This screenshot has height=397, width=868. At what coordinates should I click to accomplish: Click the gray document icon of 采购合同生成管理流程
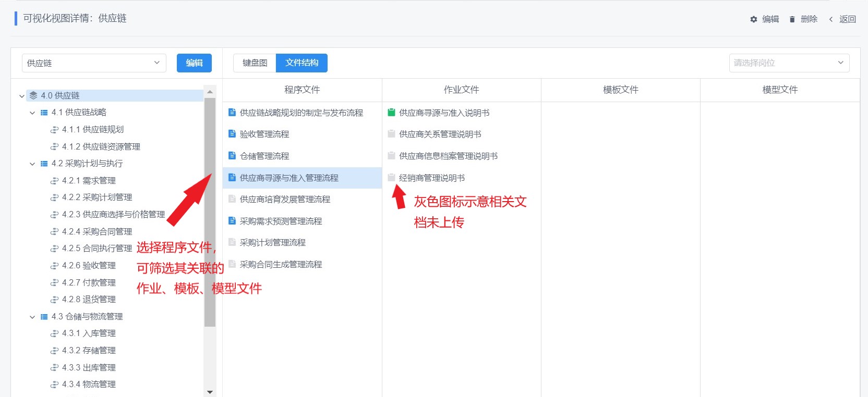click(232, 264)
